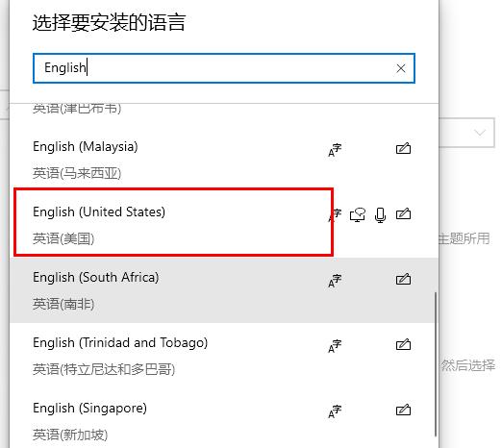Click handwriting icon for English (Malaysia)

coord(403,148)
